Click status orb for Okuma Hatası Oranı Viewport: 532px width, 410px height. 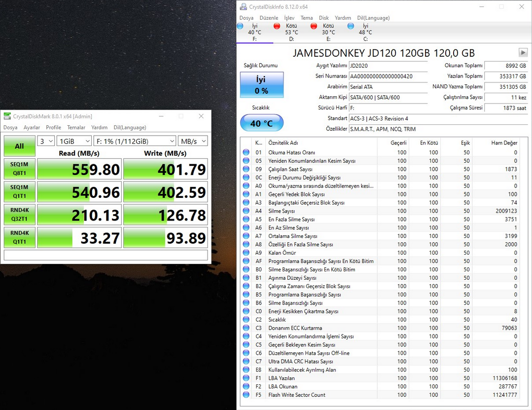246,152
